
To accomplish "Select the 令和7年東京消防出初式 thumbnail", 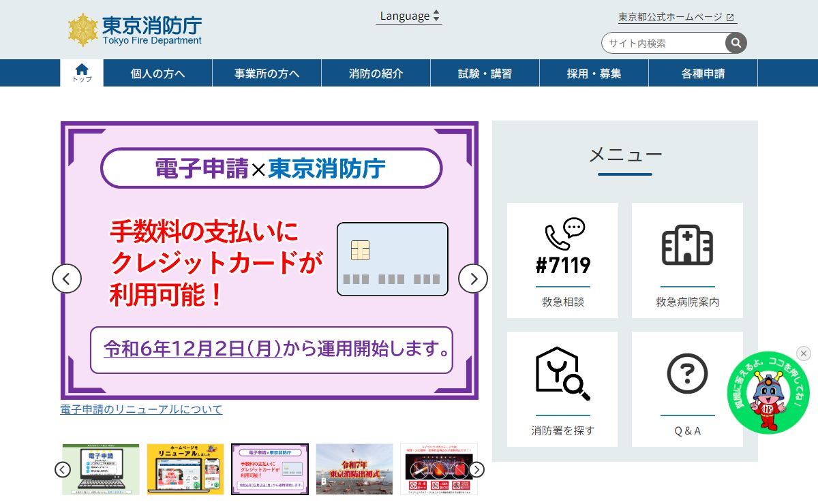I will click(354, 469).
